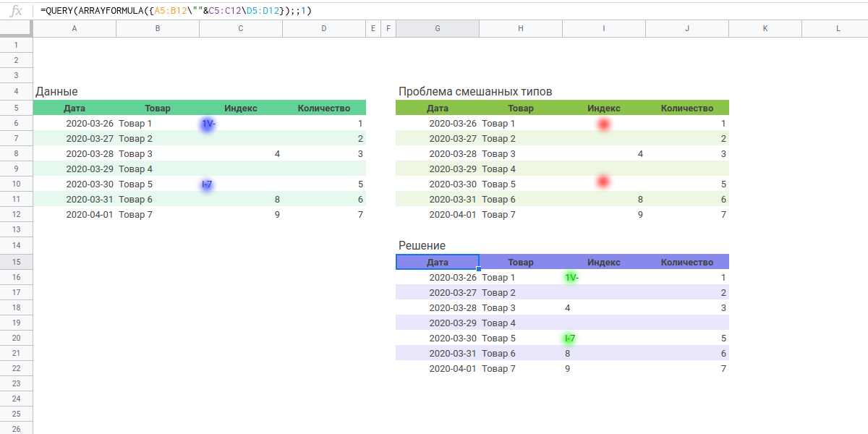
Task: Click the 'Проблема смешанных типов' title
Action: click(475, 91)
